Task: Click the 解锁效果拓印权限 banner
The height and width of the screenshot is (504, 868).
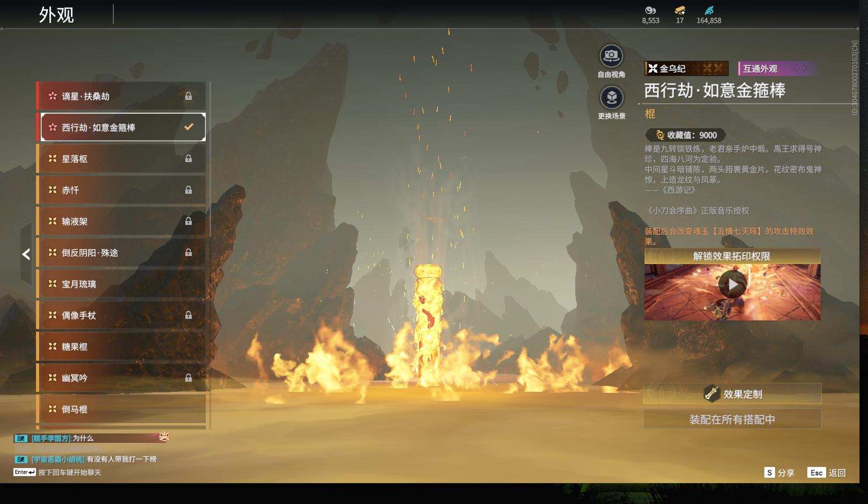Action: [733, 256]
